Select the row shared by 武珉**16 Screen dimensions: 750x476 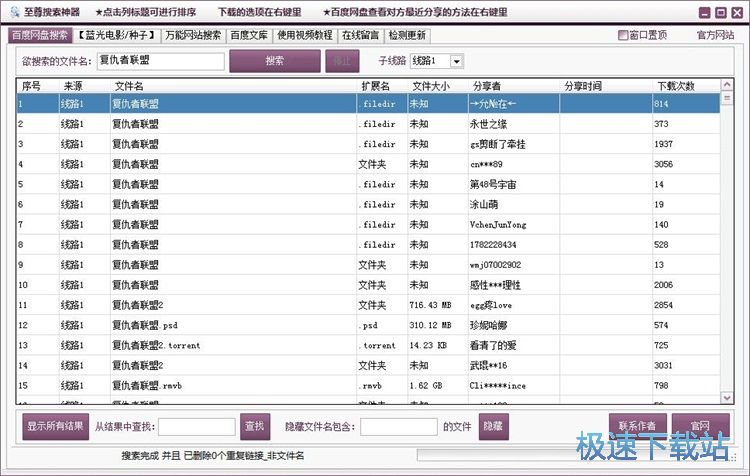coord(368,365)
